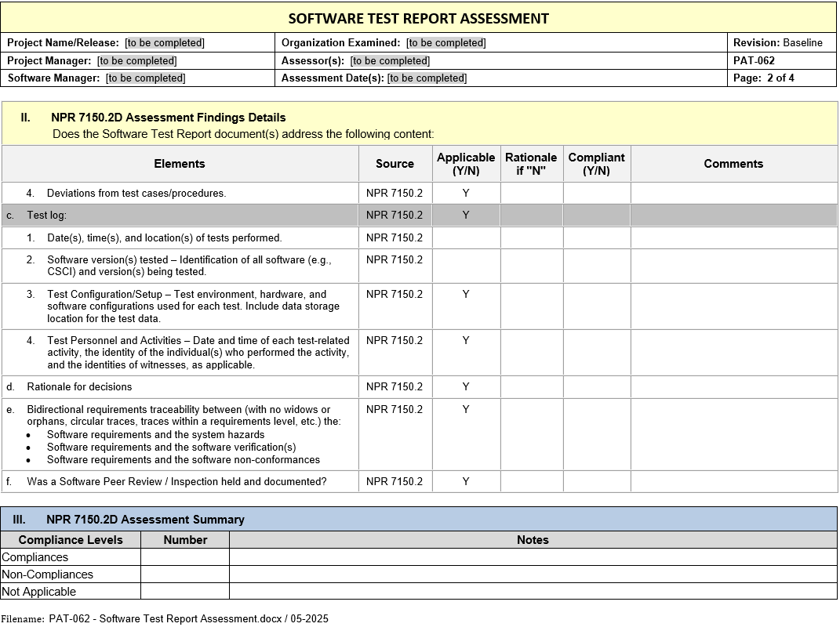The width and height of the screenshot is (840, 627).
Task: Click the Comments cell for Deviations from test cases
Action: click(x=733, y=193)
